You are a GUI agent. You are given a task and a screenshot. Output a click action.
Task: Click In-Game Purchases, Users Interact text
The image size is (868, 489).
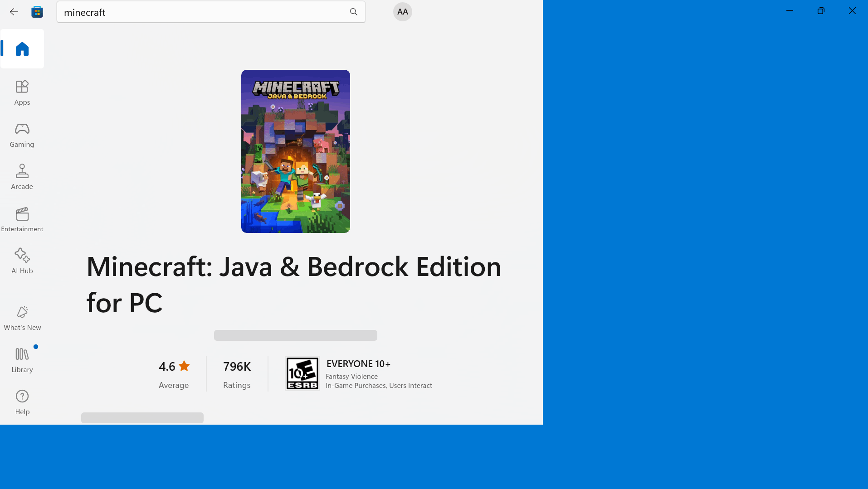point(379,385)
